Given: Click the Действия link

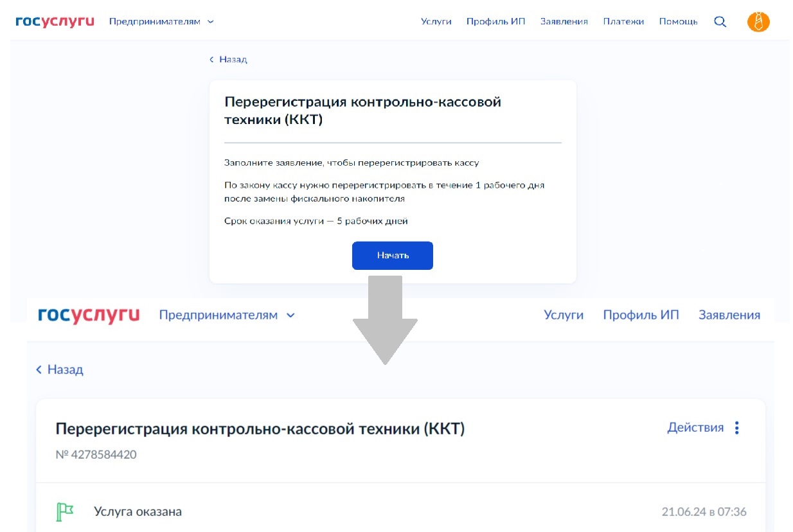Looking at the screenshot, I should 695,427.
